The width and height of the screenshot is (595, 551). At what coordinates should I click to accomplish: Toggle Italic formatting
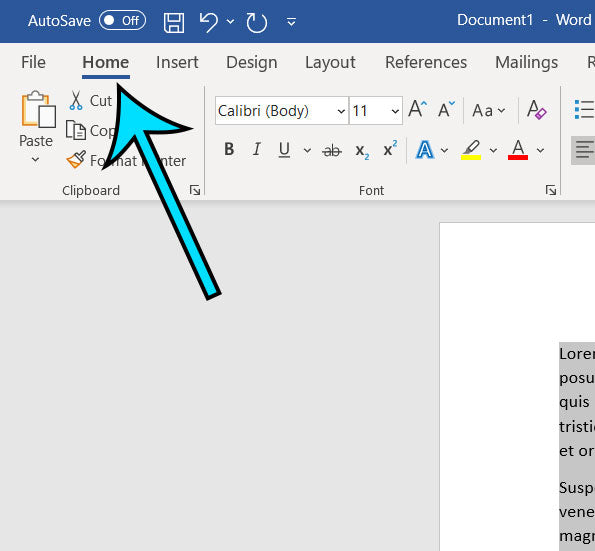[257, 149]
